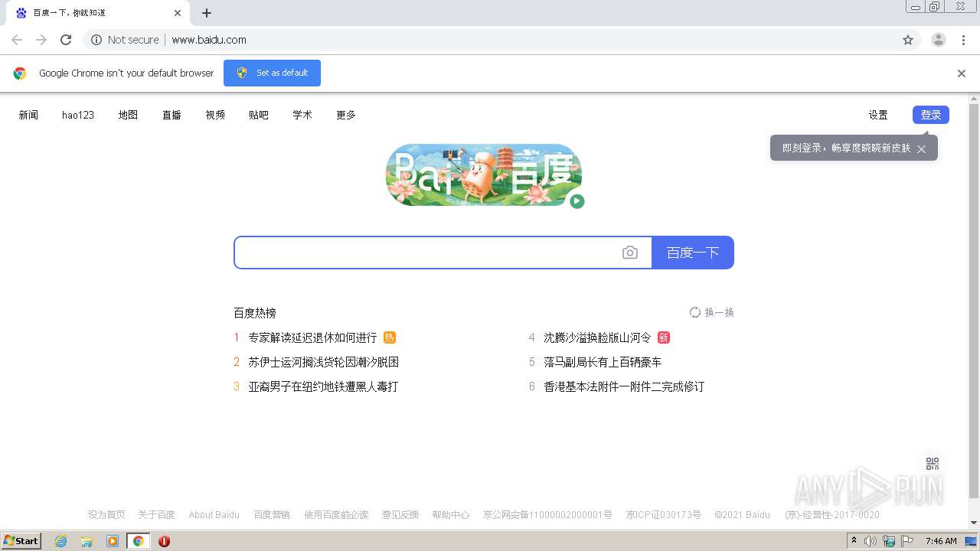Open media player from taskbar

(113, 541)
